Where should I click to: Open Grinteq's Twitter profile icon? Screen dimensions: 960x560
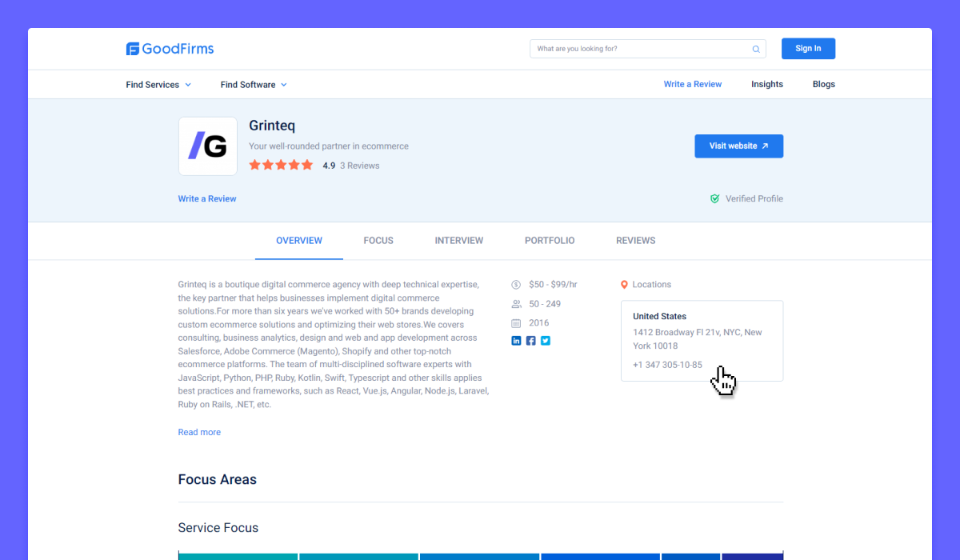pyautogui.click(x=546, y=341)
